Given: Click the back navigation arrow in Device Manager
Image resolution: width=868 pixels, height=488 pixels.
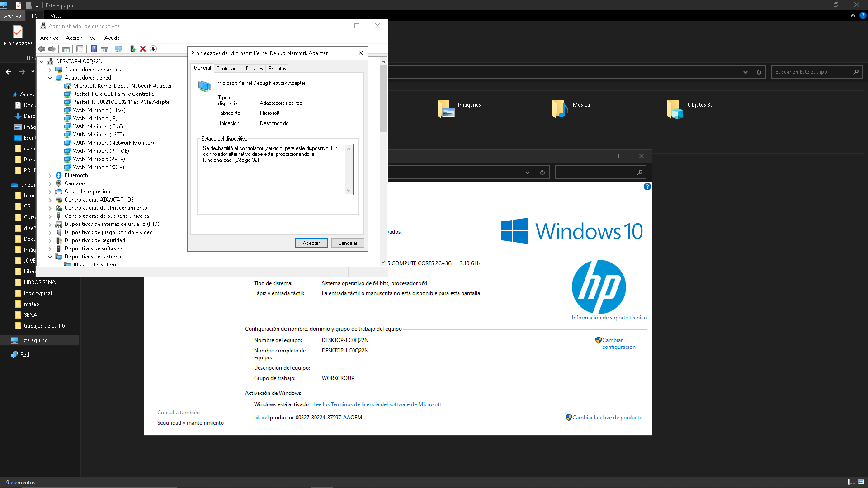Looking at the screenshot, I should (43, 49).
